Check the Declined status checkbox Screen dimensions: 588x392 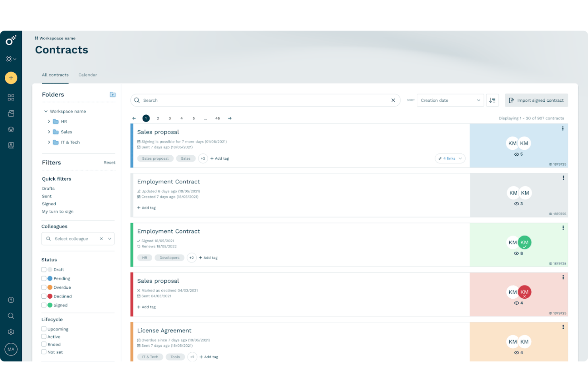pyautogui.click(x=44, y=296)
